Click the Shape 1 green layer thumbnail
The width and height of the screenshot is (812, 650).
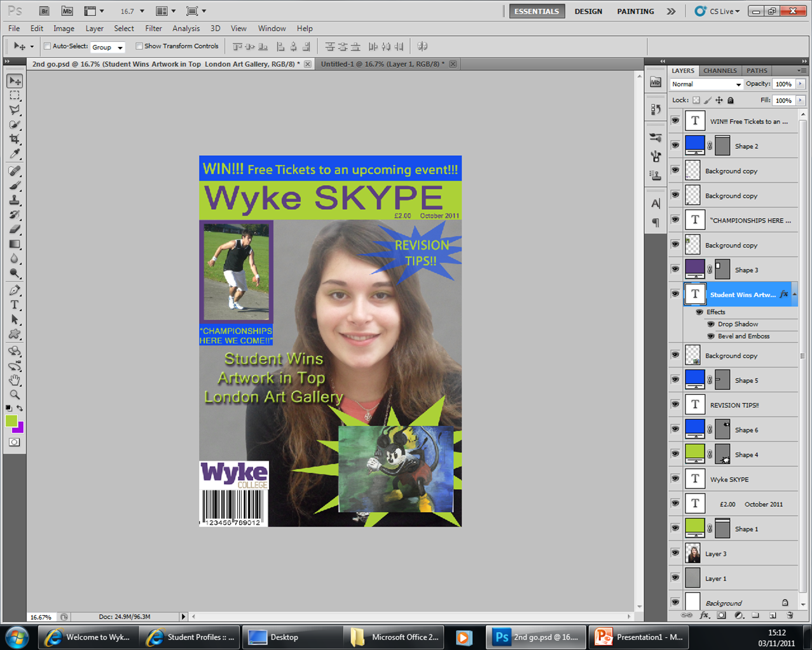click(x=694, y=528)
